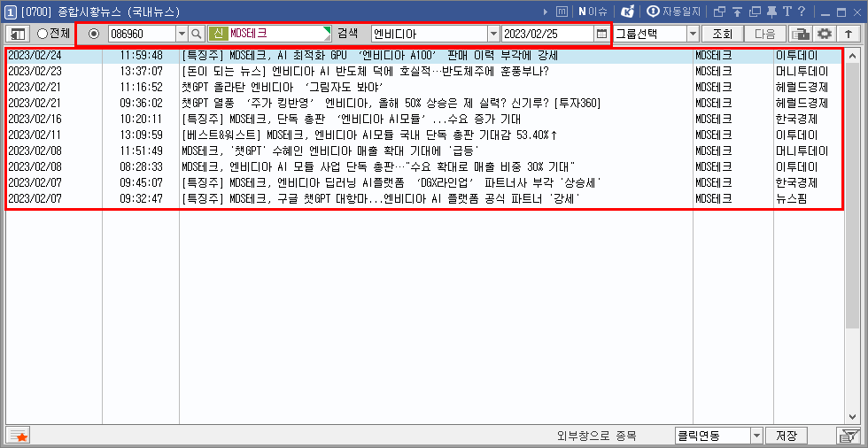Click the 검색 label
Viewport: 868px width, 448px height.
(x=348, y=34)
